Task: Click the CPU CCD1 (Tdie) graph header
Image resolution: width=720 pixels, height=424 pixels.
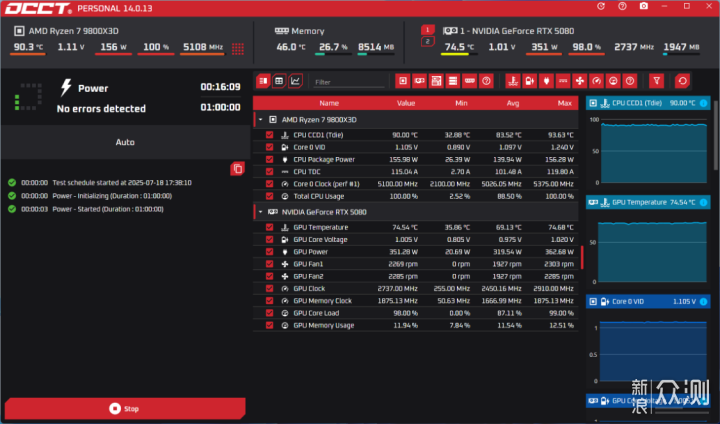Action: (x=648, y=103)
